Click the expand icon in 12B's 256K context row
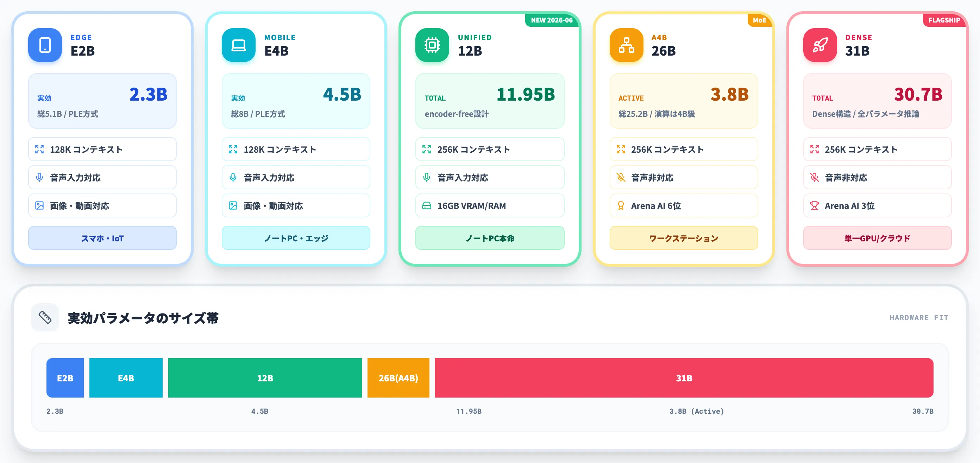The height and width of the screenshot is (463, 980). [427, 150]
